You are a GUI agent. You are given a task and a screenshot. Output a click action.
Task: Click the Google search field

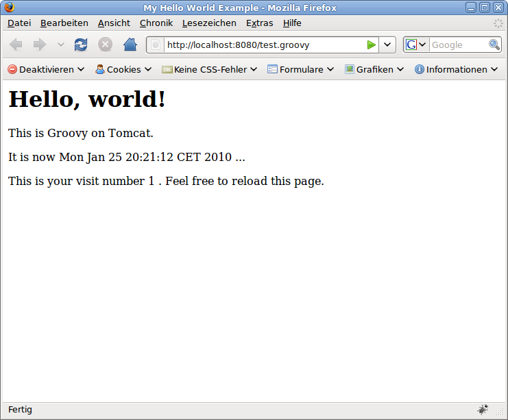coord(459,45)
